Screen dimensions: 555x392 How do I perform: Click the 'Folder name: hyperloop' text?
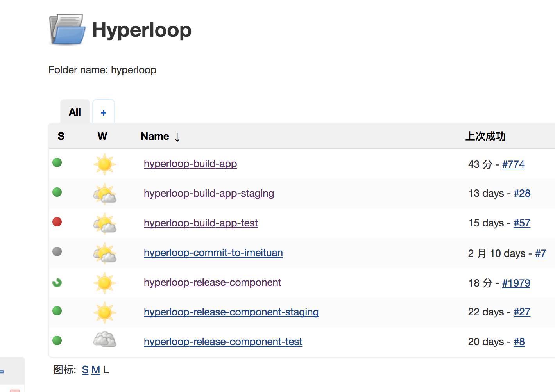click(102, 70)
